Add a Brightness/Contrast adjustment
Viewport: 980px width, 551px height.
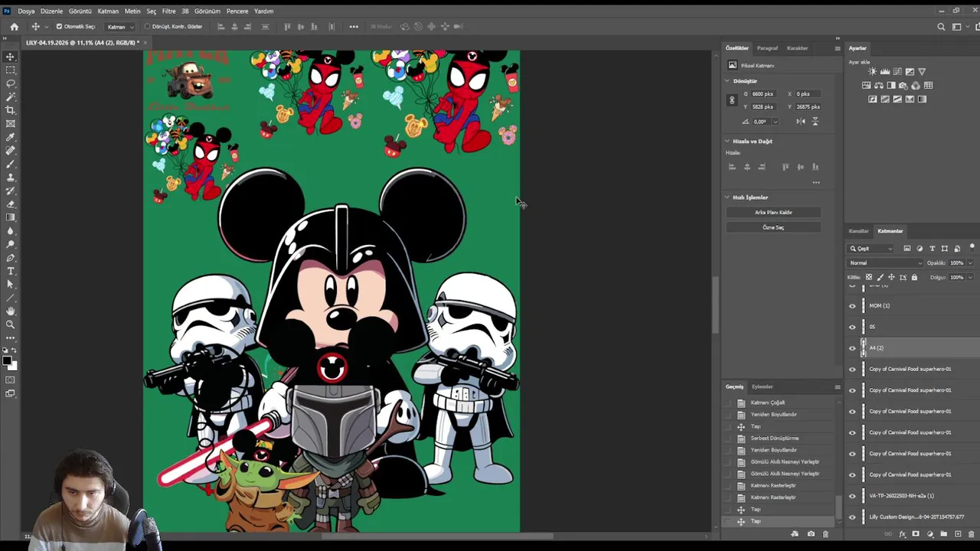pos(872,71)
